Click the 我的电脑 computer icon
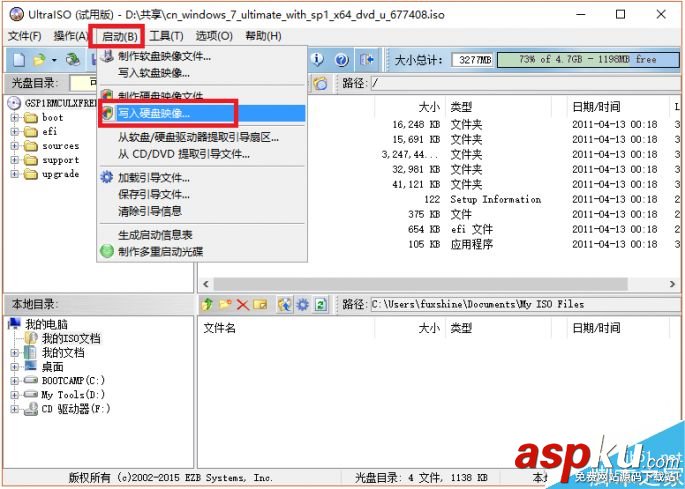The image size is (685, 489). 14,324
